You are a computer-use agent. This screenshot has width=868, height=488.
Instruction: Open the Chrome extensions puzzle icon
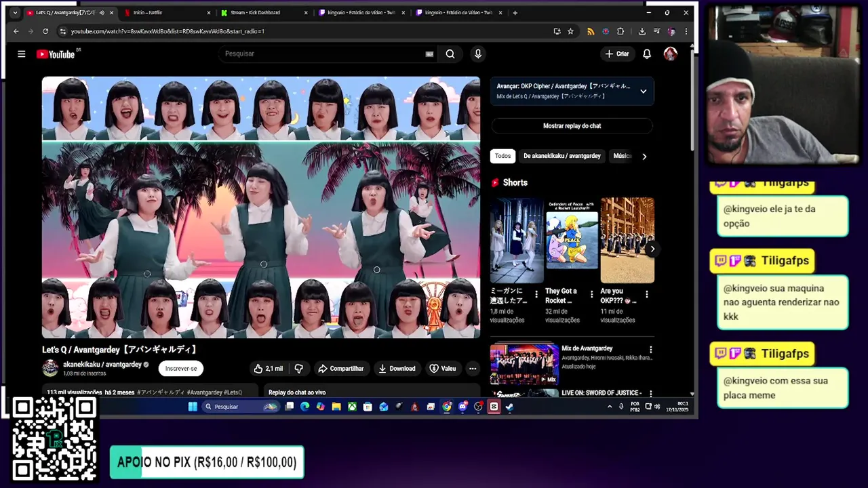coord(620,31)
